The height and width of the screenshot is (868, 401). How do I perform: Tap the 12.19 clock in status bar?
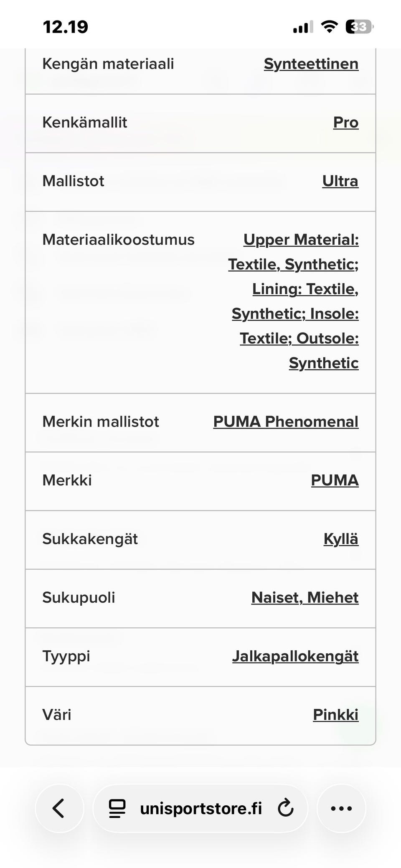tap(66, 27)
